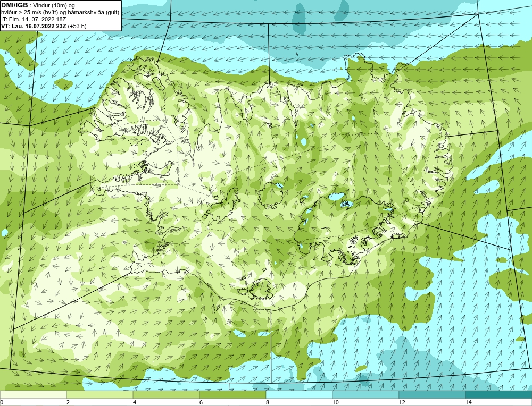Click the 8–10 m/s light cyan legend swatch
The width and height of the screenshot is (532, 406).
point(299,394)
